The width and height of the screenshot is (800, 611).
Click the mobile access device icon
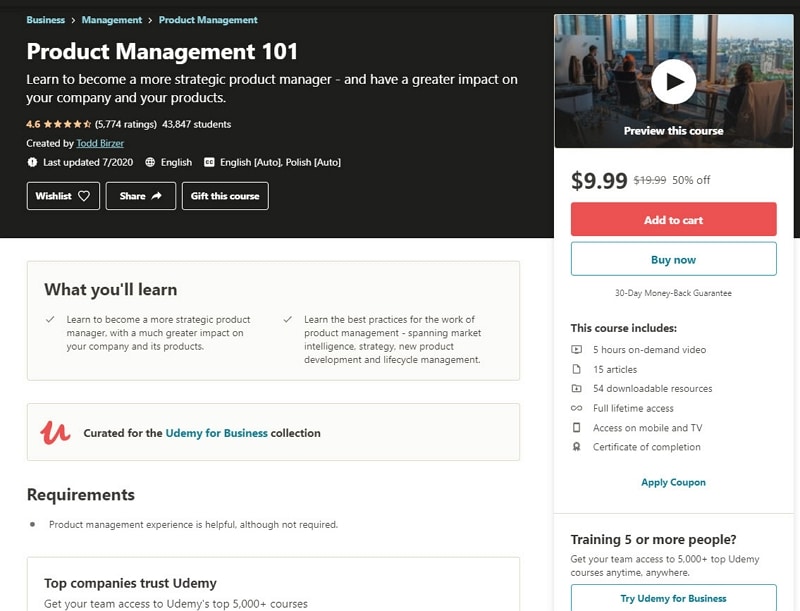tap(576, 427)
